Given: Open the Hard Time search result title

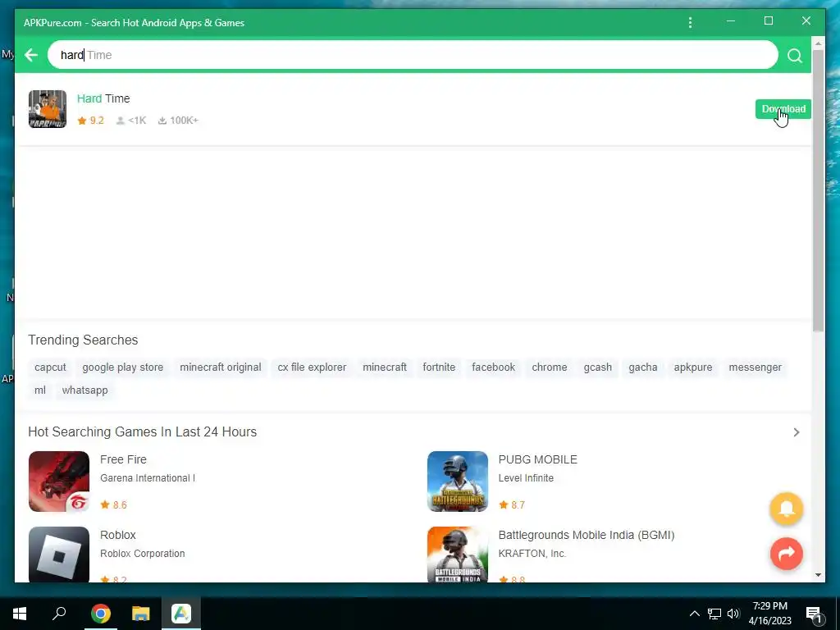Looking at the screenshot, I should 103,98.
